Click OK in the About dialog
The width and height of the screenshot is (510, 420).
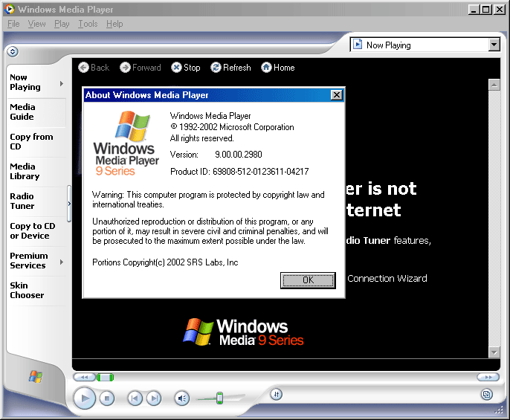[308, 280]
